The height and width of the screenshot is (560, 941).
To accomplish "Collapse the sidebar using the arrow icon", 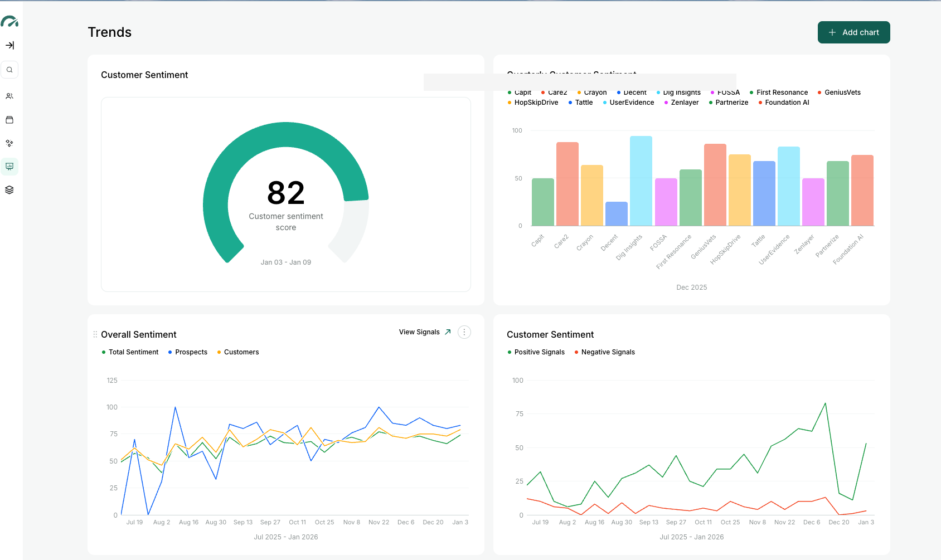I will (10, 46).
